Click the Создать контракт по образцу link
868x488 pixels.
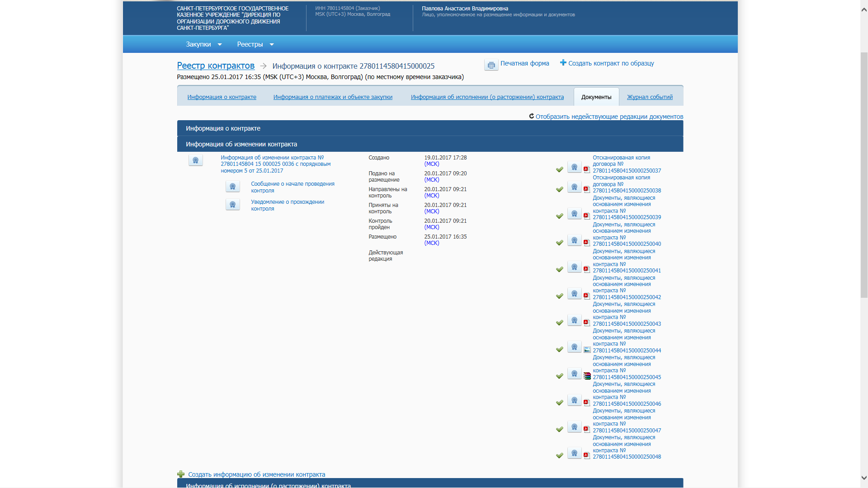[x=611, y=63]
